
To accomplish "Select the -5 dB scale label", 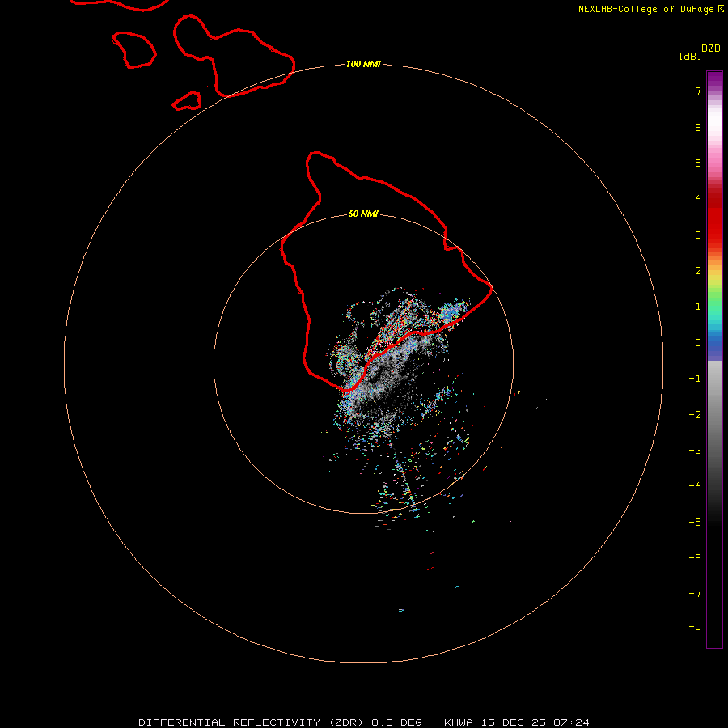I will coord(695,523).
